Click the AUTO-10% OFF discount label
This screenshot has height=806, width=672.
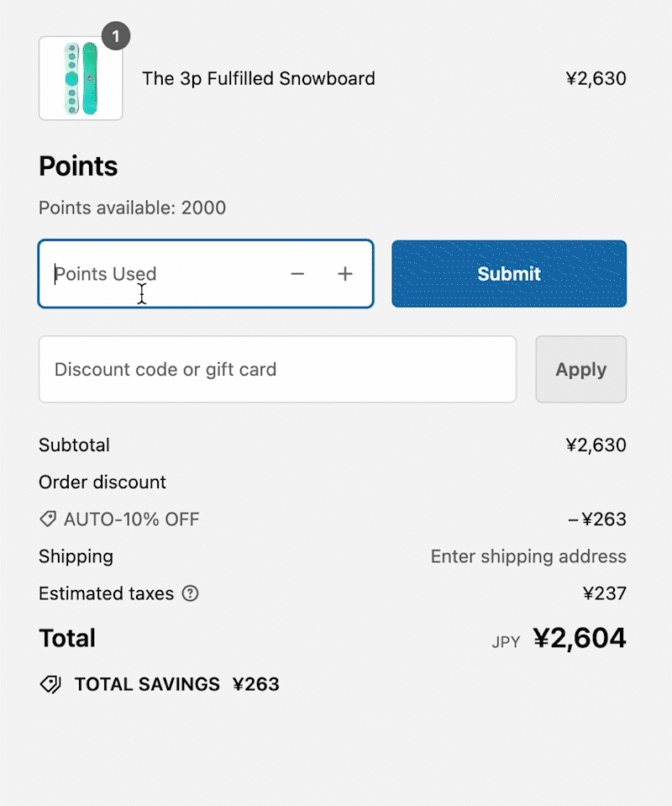pyautogui.click(x=132, y=519)
